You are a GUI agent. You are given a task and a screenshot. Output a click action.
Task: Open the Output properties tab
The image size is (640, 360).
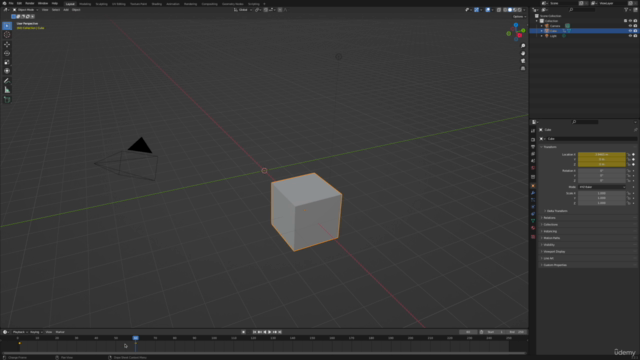click(x=533, y=147)
